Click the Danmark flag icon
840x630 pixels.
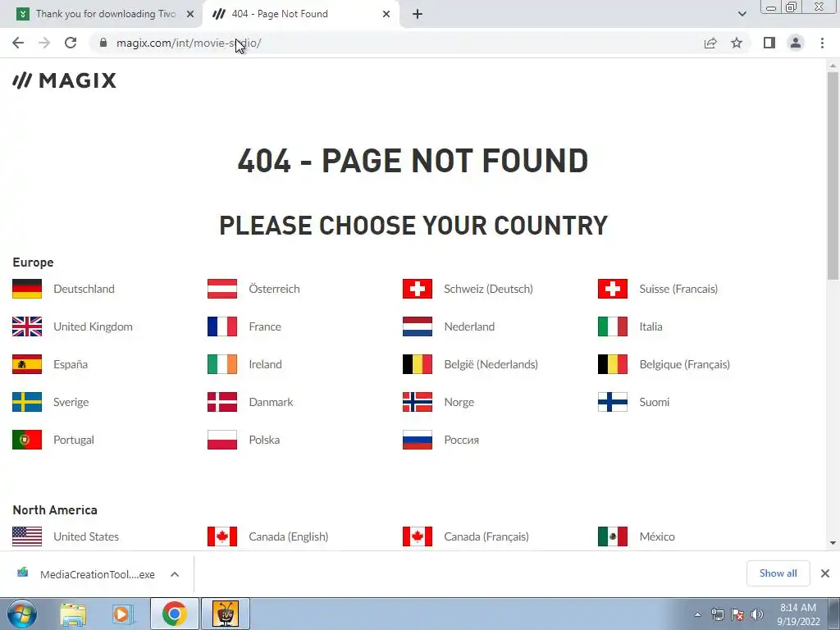(x=222, y=402)
